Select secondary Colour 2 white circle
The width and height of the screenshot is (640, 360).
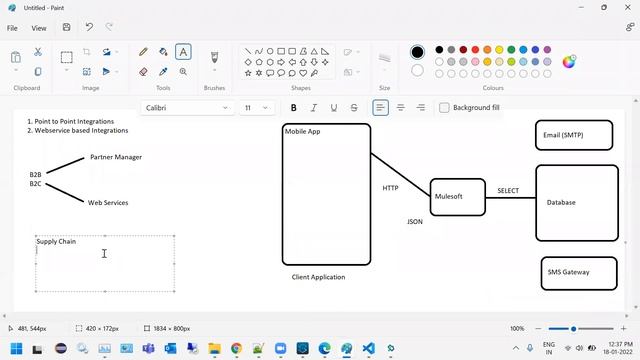point(417,70)
